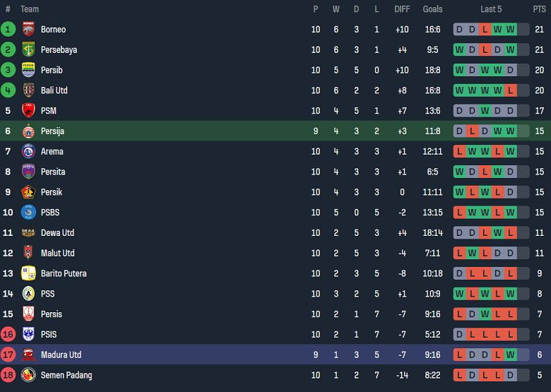Click the Persib team logo
This screenshot has height=392, width=551.
click(28, 71)
